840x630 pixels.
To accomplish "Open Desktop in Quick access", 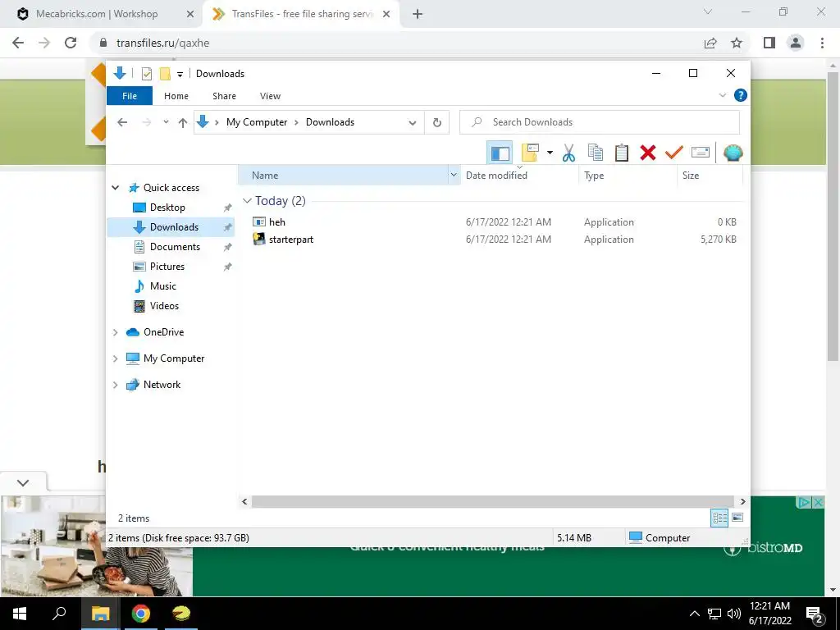I will tap(167, 208).
